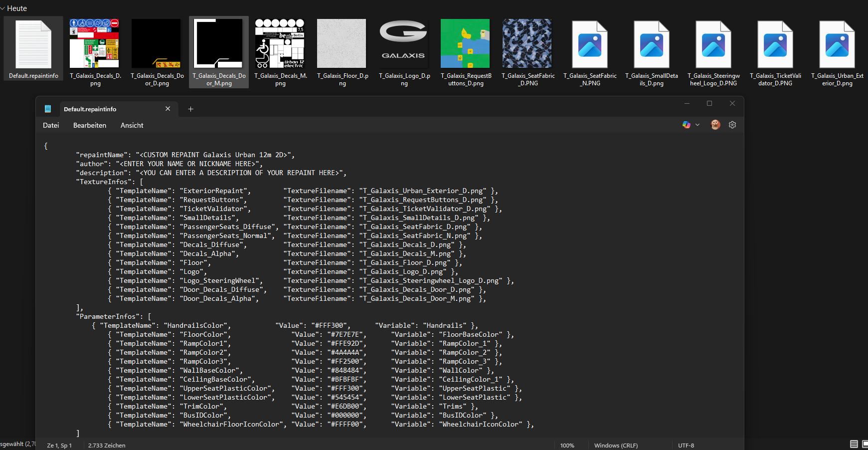Click the Windows (CRLF) line ending indicator
Screen dimensions: 868x450
pyautogui.click(x=616, y=445)
